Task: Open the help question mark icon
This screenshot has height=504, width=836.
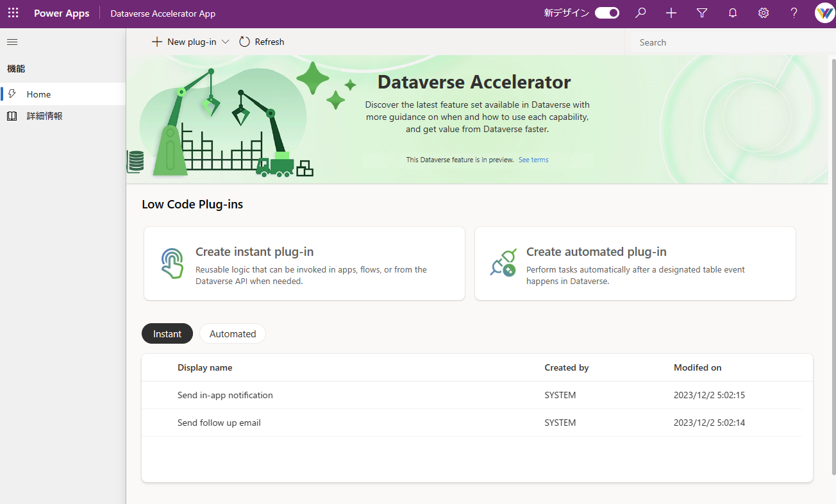Action: tap(794, 13)
